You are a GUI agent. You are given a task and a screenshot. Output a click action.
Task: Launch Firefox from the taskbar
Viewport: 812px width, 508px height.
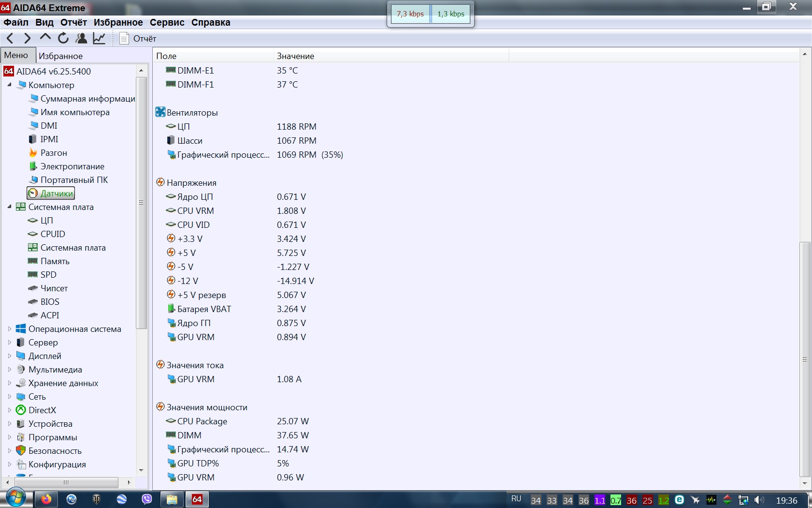[46, 499]
